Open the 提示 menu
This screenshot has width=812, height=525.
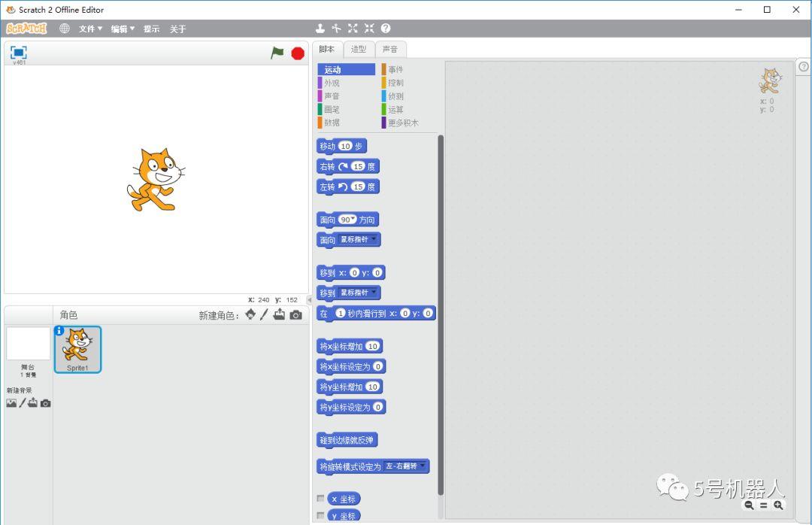(x=151, y=29)
